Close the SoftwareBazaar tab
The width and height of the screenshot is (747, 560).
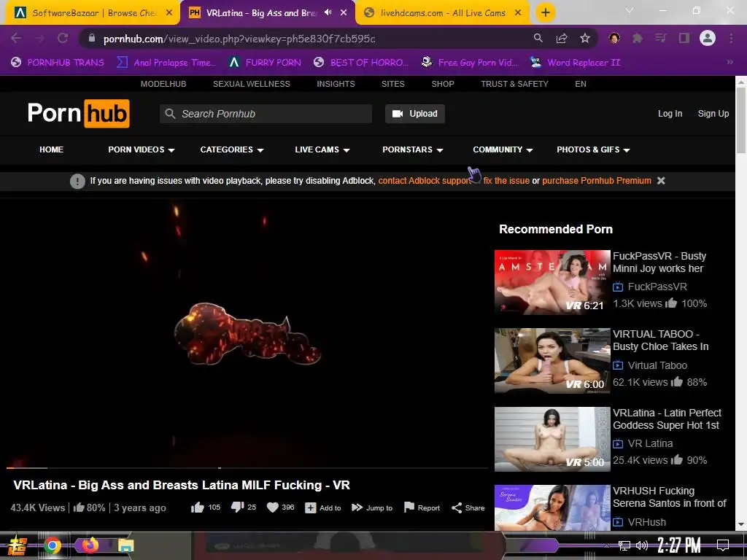click(x=169, y=13)
